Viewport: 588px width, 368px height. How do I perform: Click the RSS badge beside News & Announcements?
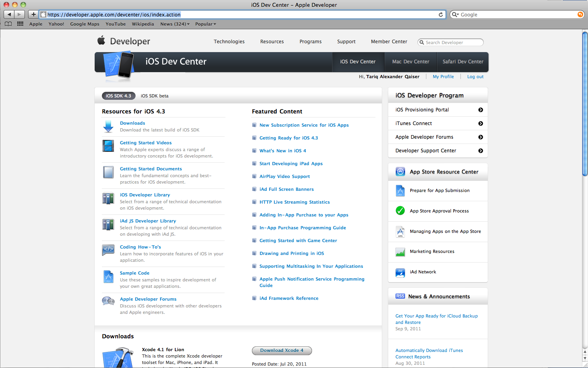tap(400, 296)
